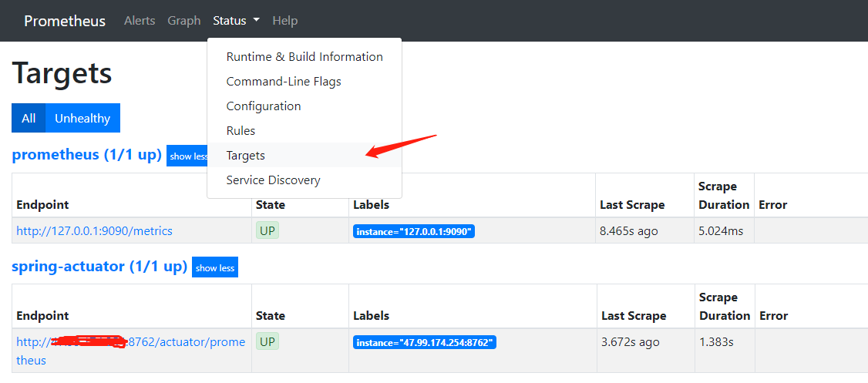This screenshot has height=383, width=868.
Task: Open Rules from Status menu
Action: (304, 131)
